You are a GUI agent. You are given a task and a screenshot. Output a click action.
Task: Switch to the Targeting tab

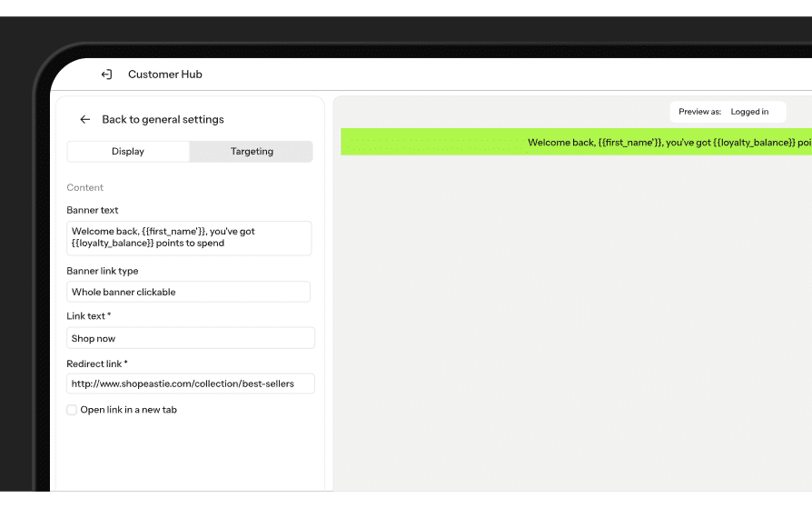tap(252, 152)
